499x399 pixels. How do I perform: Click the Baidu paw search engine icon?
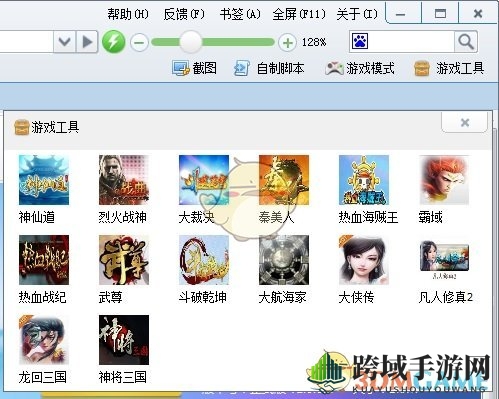(360, 41)
